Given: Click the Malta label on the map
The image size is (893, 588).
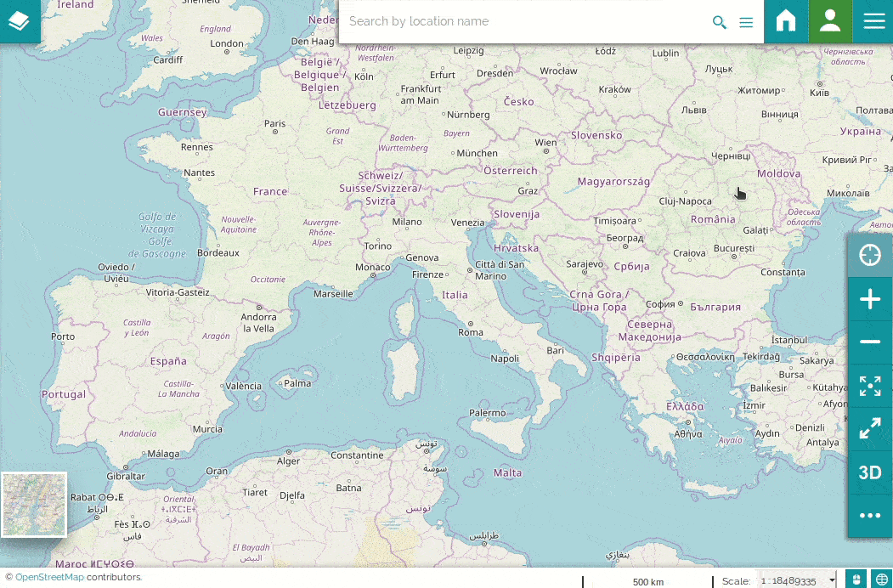Looking at the screenshot, I should (x=507, y=473).
